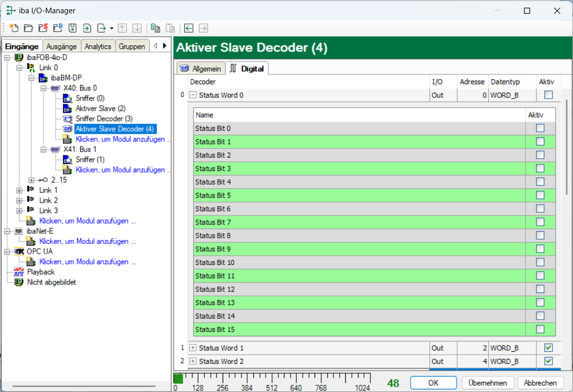The height and width of the screenshot is (392, 573).
Task: Expand the 2..15 tree node
Action: [32, 181]
